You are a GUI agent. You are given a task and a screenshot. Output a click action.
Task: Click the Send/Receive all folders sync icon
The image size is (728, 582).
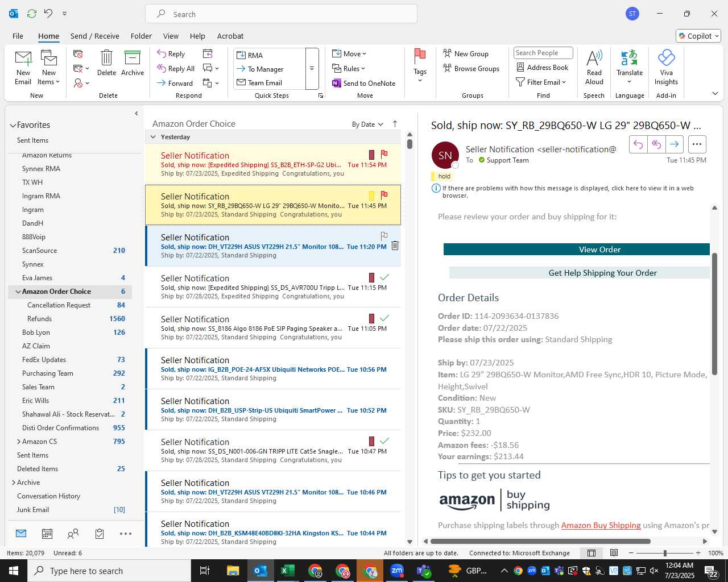click(32, 13)
